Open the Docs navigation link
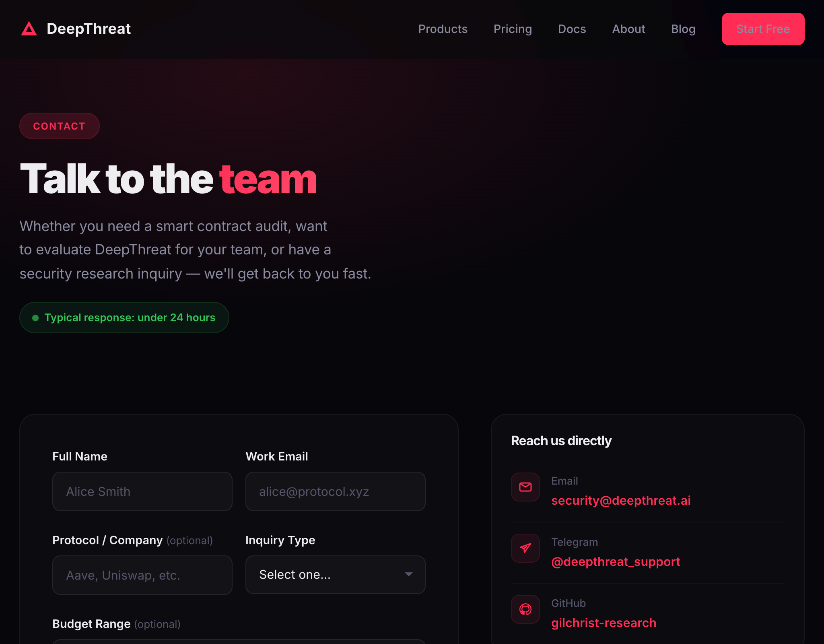824x644 pixels. click(572, 29)
